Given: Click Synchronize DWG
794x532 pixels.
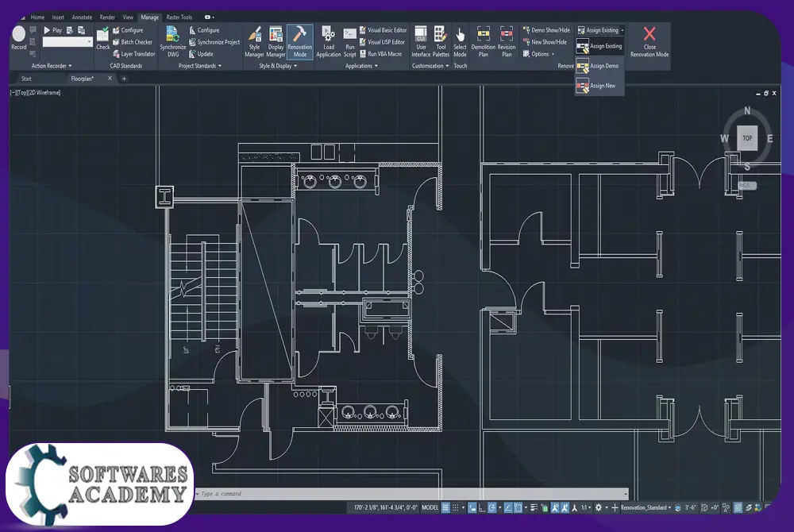Looking at the screenshot, I should (x=172, y=41).
